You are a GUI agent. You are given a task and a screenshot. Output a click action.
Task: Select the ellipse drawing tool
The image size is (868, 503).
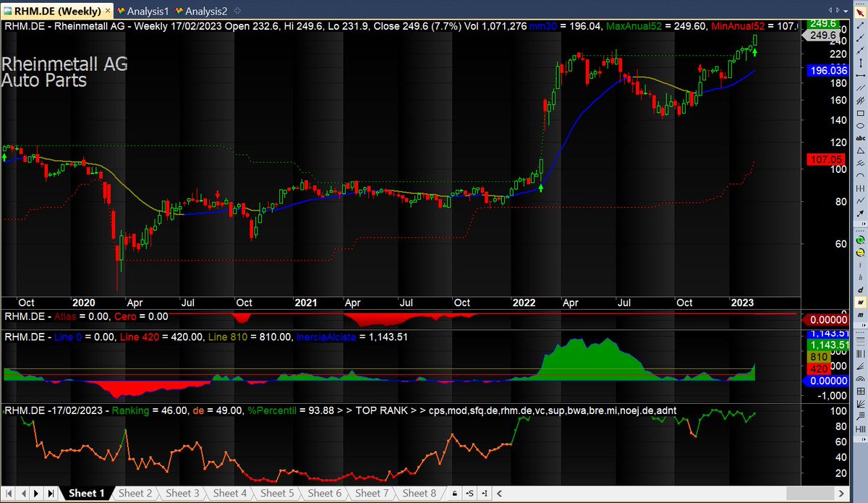(861, 125)
